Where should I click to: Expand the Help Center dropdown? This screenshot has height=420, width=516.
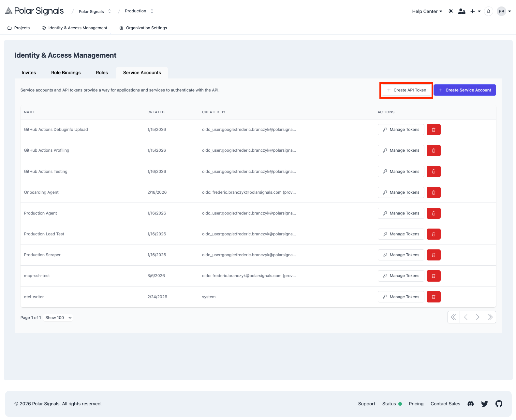pos(427,11)
